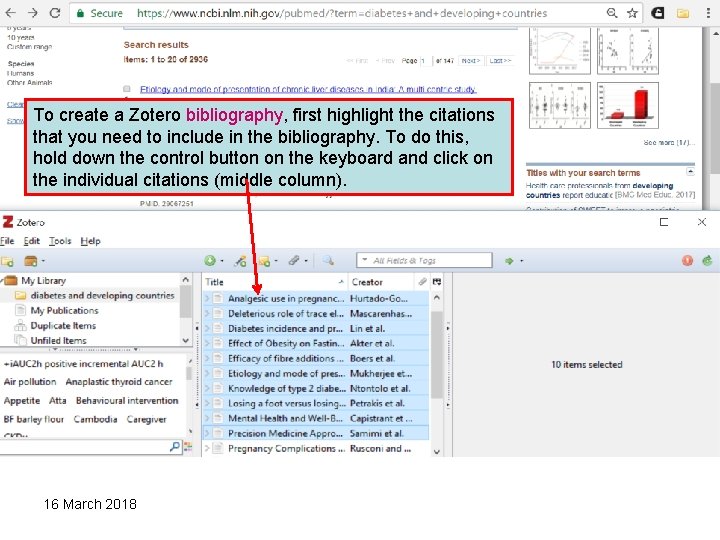Go to Next results page
The image size is (720, 540).
[471, 61]
